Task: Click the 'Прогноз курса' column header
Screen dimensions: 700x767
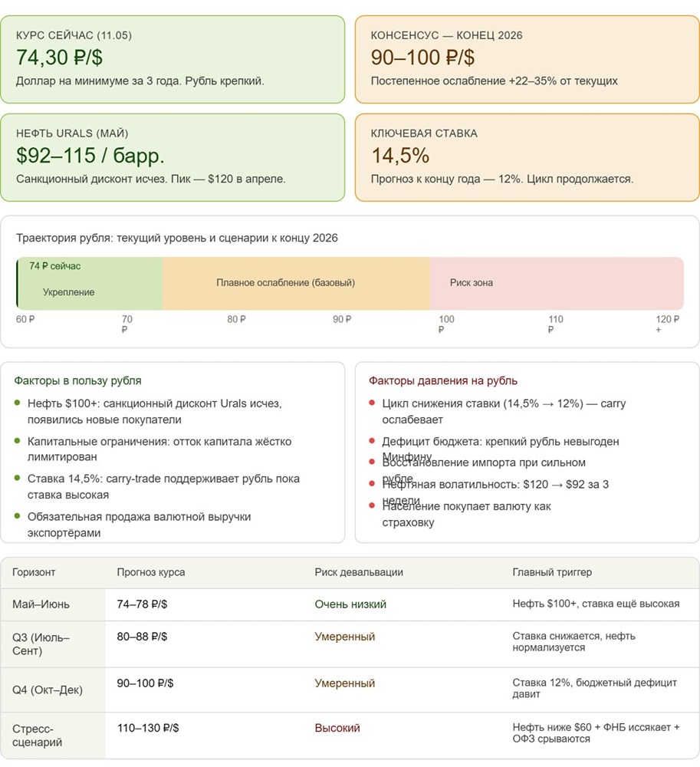Action: click(151, 572)
